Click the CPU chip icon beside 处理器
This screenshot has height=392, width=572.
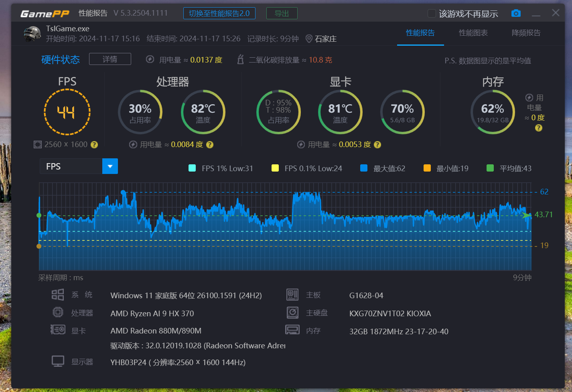pyautogui.click(x=58, y=312)
